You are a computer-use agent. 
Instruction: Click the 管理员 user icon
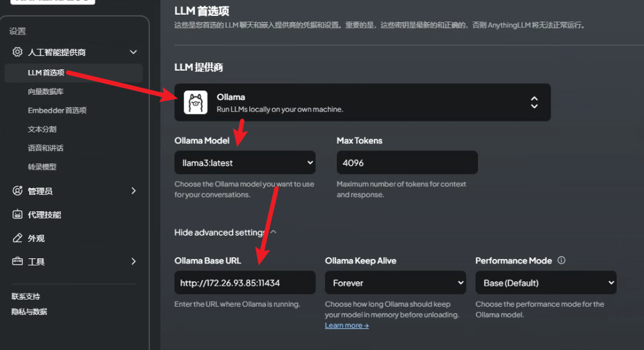click(x=17, y=190)
